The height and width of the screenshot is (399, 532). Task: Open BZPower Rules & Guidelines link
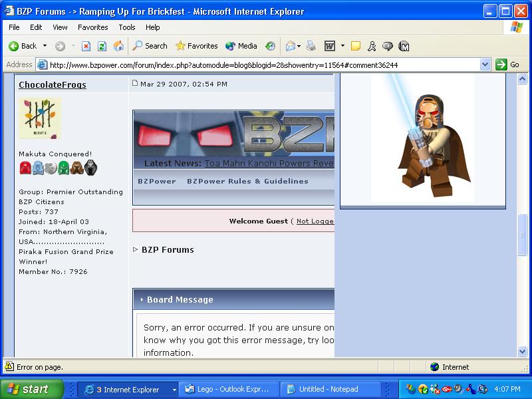point(247,181)
